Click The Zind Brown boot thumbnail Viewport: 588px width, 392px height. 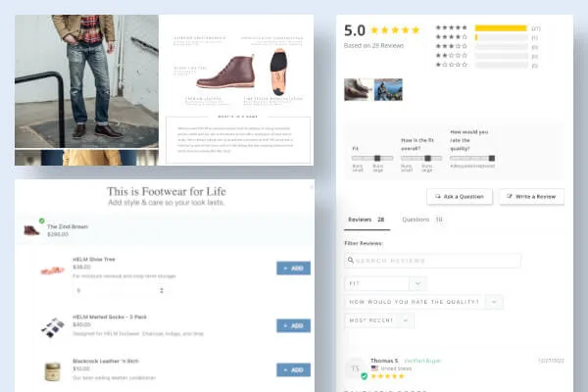click(x=31, y=230)
